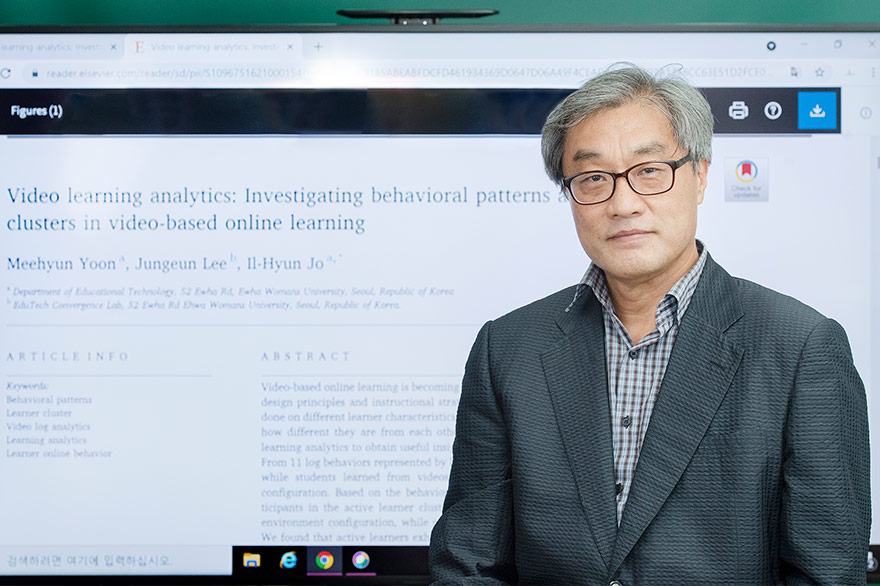
Task: Open reader help via the question mark icon
Action: click(772, 112)
